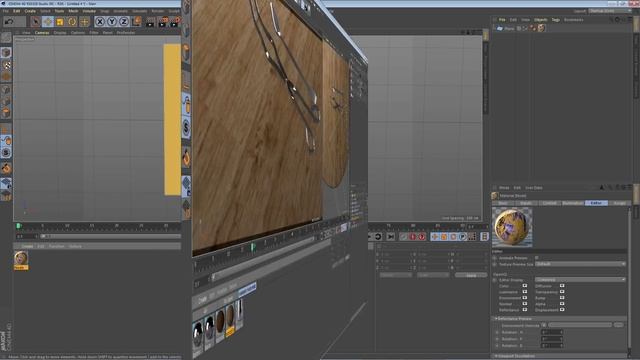
Task: Select the Plane object in Object Manager
Action: (x=509, y=29)
